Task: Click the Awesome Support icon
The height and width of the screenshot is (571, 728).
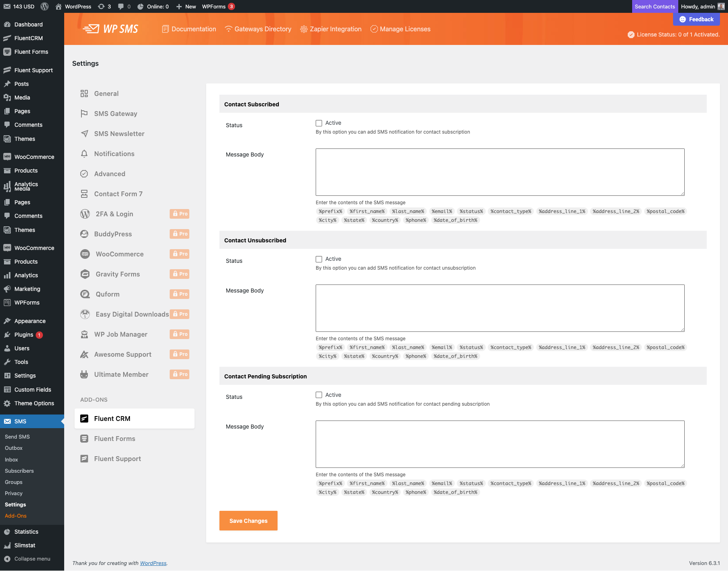Action: click(x=84, y=354)
